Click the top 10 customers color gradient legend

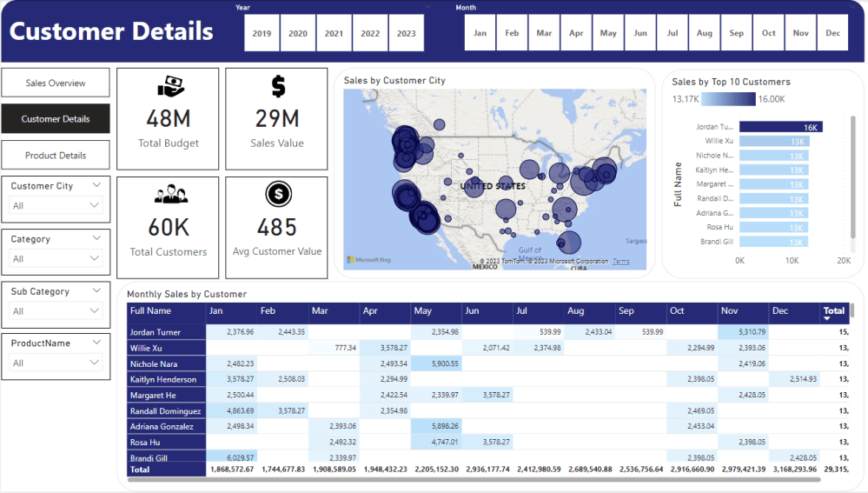point(728,99)
